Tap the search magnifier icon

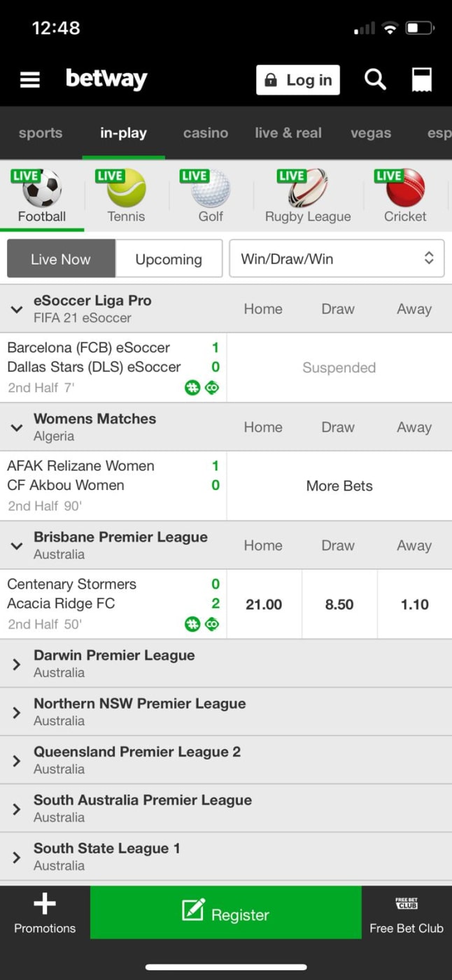[x=375, y=79]
